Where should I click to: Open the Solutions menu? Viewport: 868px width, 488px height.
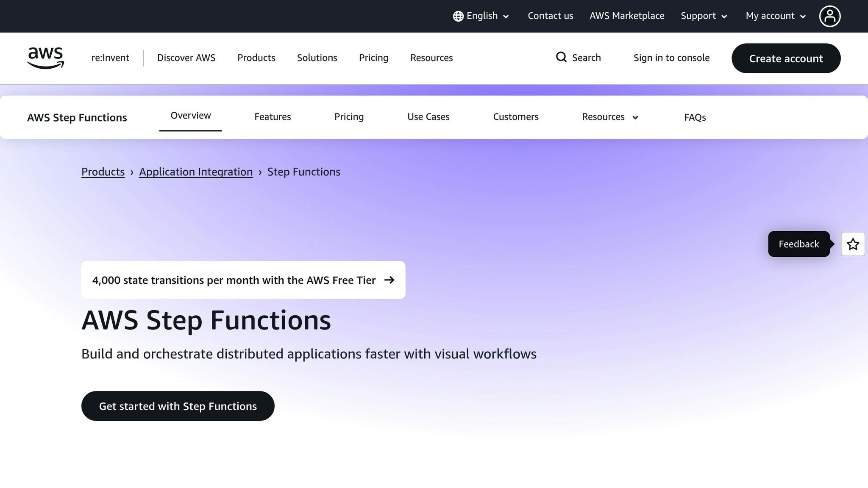pyautogui.click(x=317, y=58)
